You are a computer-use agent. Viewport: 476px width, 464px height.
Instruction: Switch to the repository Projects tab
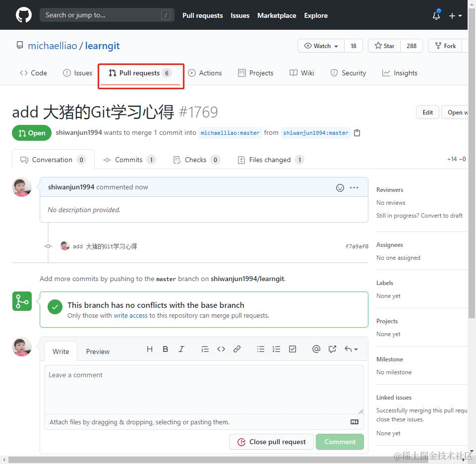coord(256,73)
